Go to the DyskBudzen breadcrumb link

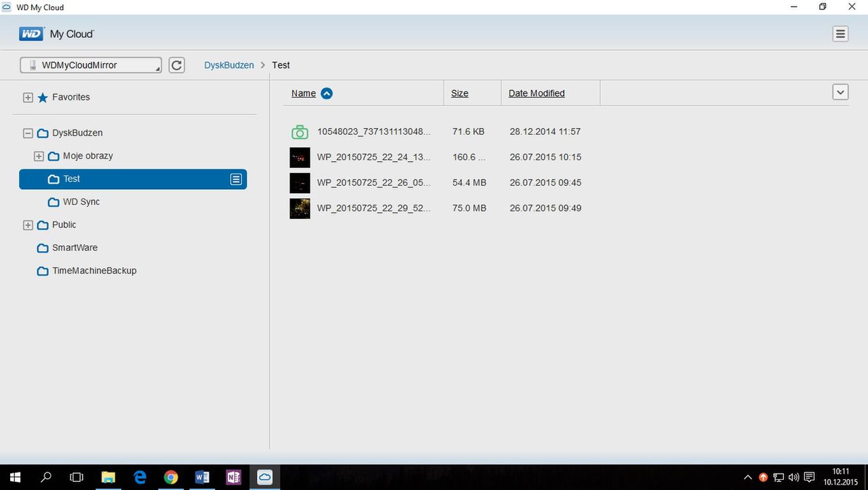(229, 65)
